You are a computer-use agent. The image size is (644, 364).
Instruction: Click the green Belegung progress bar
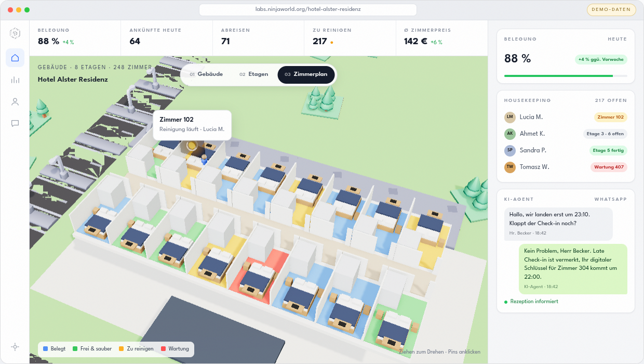tap(559, 76)
